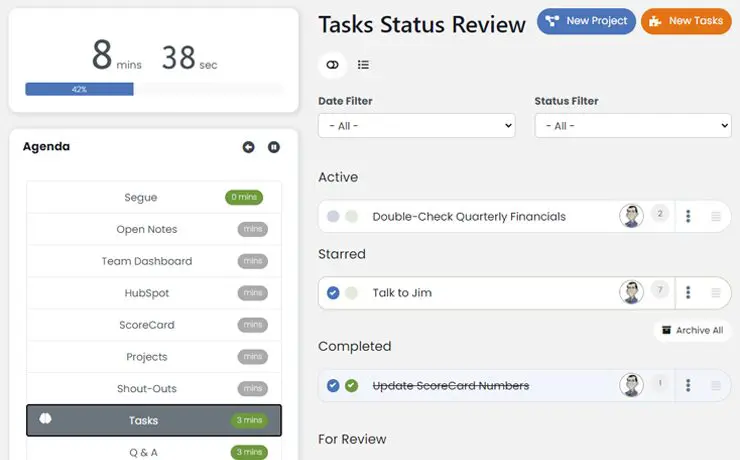Click the 0 mins badge on Segue
This screenshot has width=740, height=460.
[x=244, y=197]
